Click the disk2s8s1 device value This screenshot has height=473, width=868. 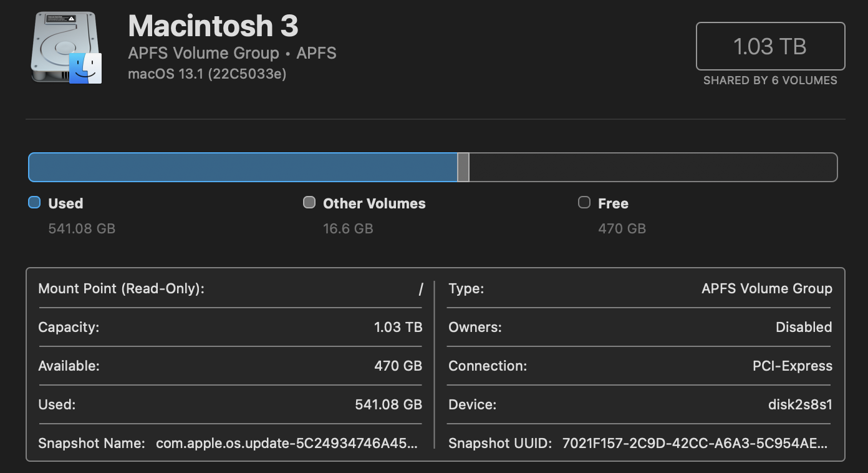pyautogui.click(x=800, y=404)
